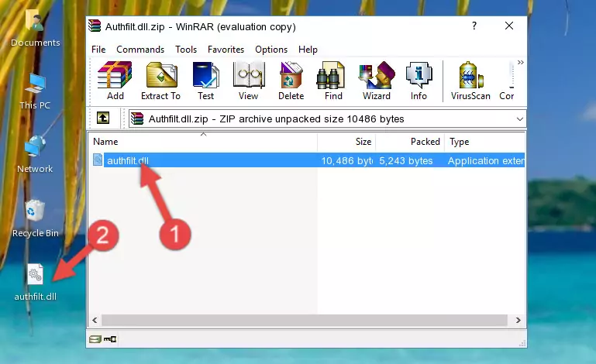The image size is (596, 364).
Task: Open the Favorites menu
Action: pos(226,50)
